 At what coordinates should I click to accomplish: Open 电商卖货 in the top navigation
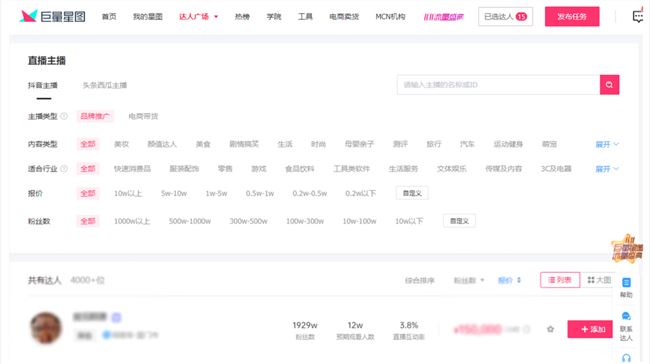(344, 17)
